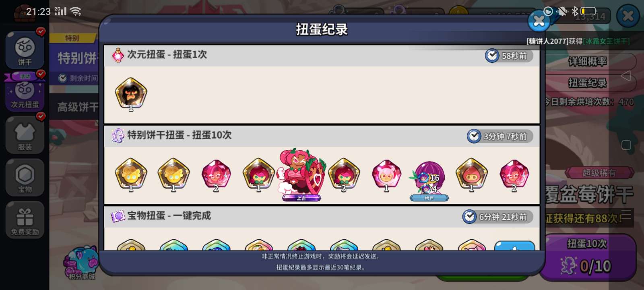
Task: Open the 免费奖励 gift box icon
Action: (x=25, y=220)
